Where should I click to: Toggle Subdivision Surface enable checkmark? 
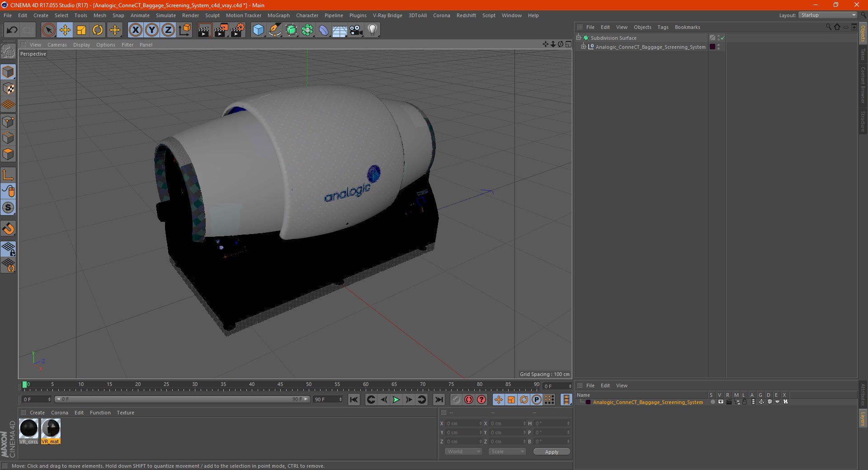coord(722,38)
